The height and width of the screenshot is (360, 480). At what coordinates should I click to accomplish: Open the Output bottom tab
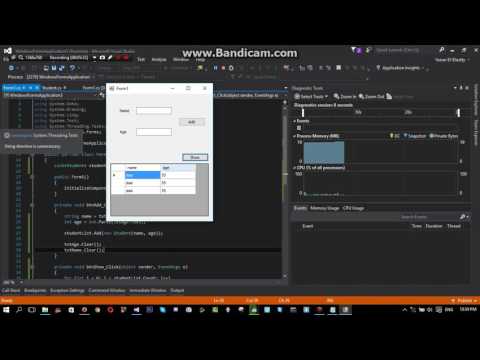[x=177, y=291]
